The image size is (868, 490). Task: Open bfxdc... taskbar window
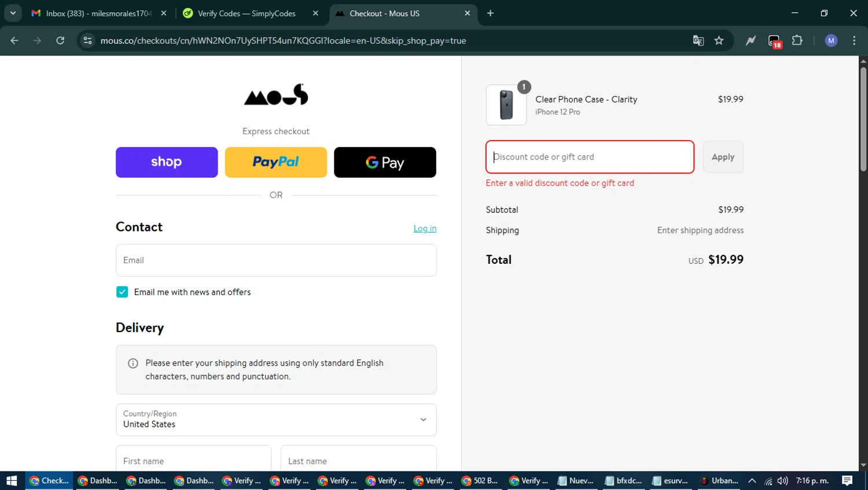624,481
